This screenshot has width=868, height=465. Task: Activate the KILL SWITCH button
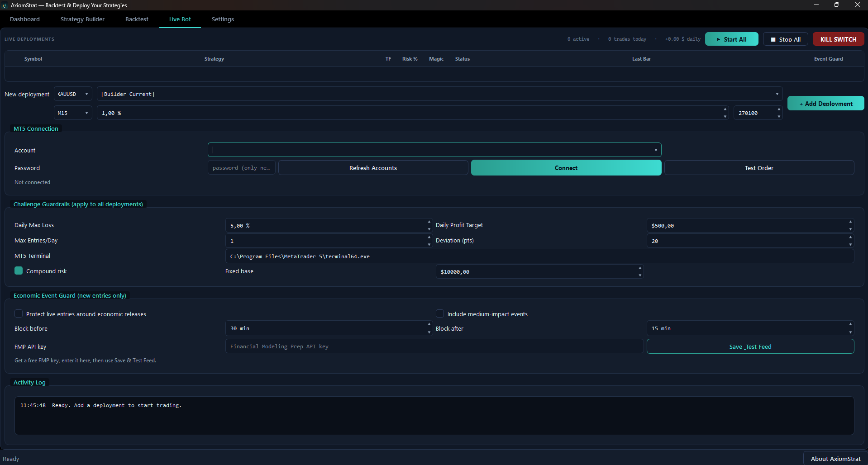pos(838,39)
